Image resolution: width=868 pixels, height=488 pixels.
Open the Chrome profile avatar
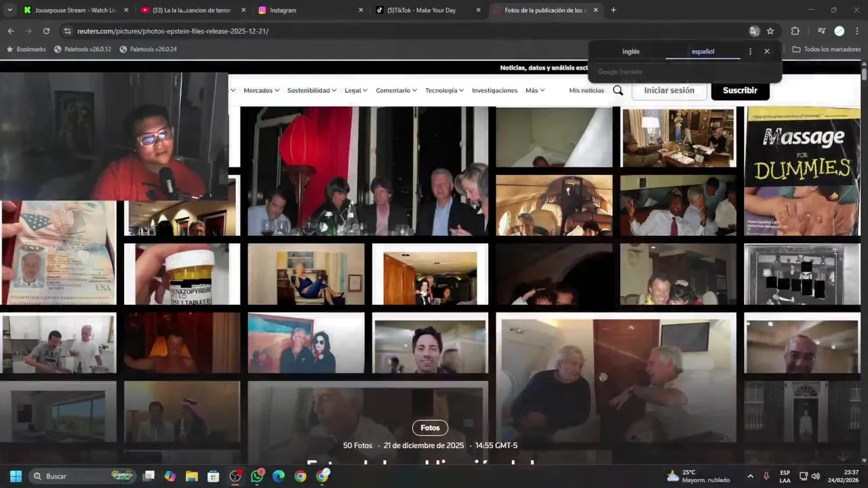point(839,31)
